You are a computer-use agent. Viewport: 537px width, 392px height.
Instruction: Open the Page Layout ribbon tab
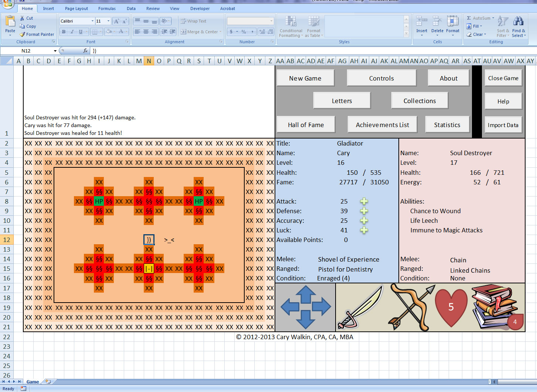77,8
